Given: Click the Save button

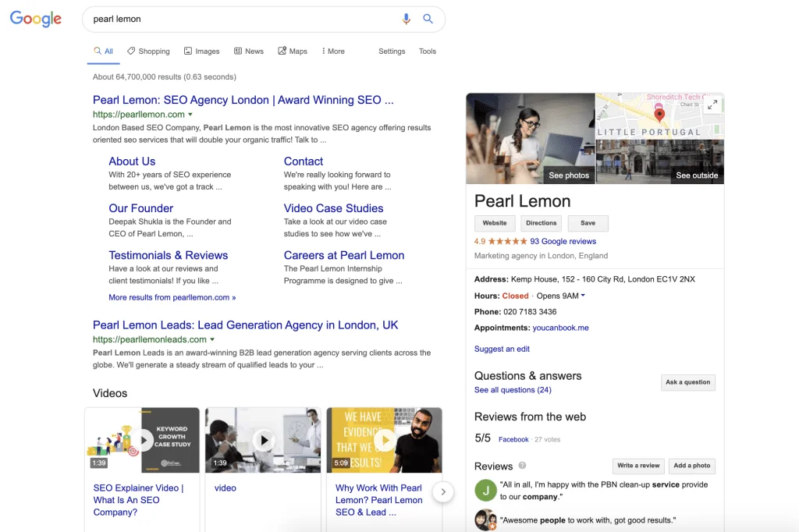Looking at the screenshot, I should pyautogui.click(x=588, y=223).
